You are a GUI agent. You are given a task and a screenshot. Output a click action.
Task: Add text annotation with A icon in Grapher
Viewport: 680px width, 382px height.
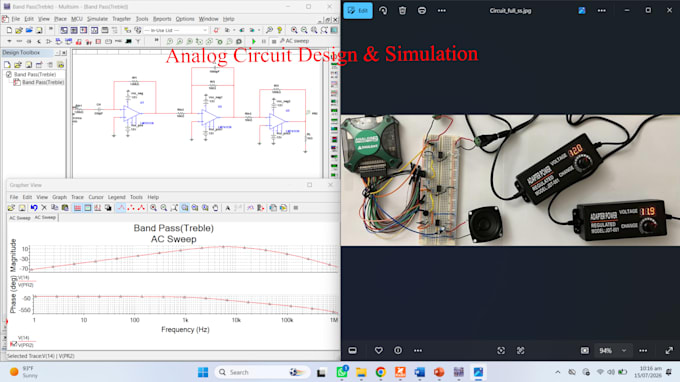click(228, 208)
